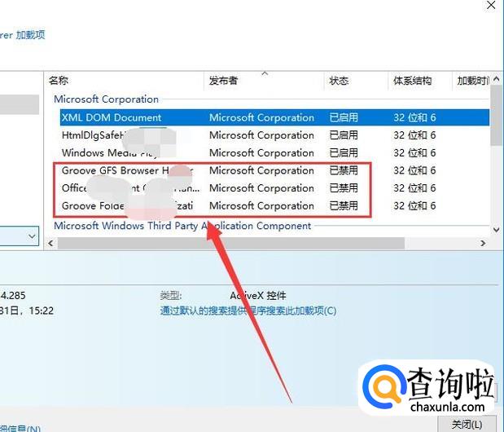Click Microsoft Windows Third Party Application Component group
Screen dimensions: 504x432
pyautogui.click(x=182, y=226)
